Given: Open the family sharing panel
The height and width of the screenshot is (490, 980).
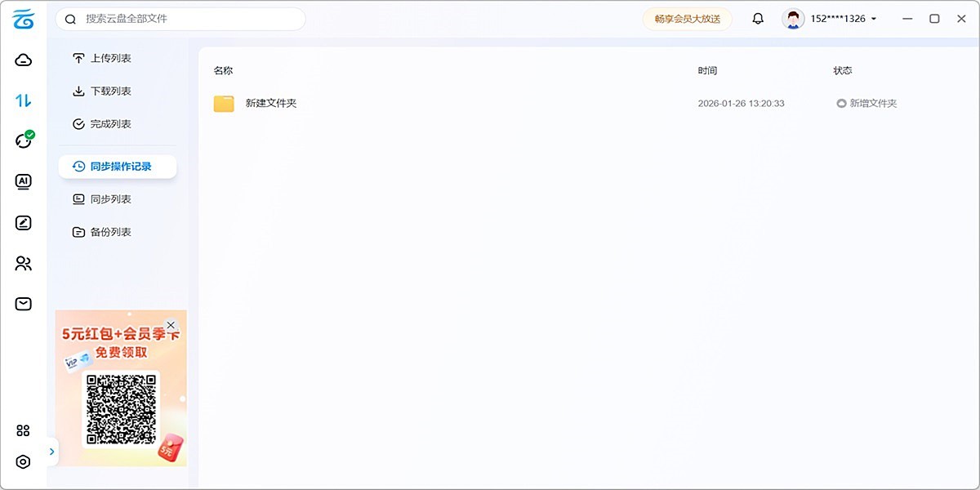Looking at the screenshot, I should [23, 263].
